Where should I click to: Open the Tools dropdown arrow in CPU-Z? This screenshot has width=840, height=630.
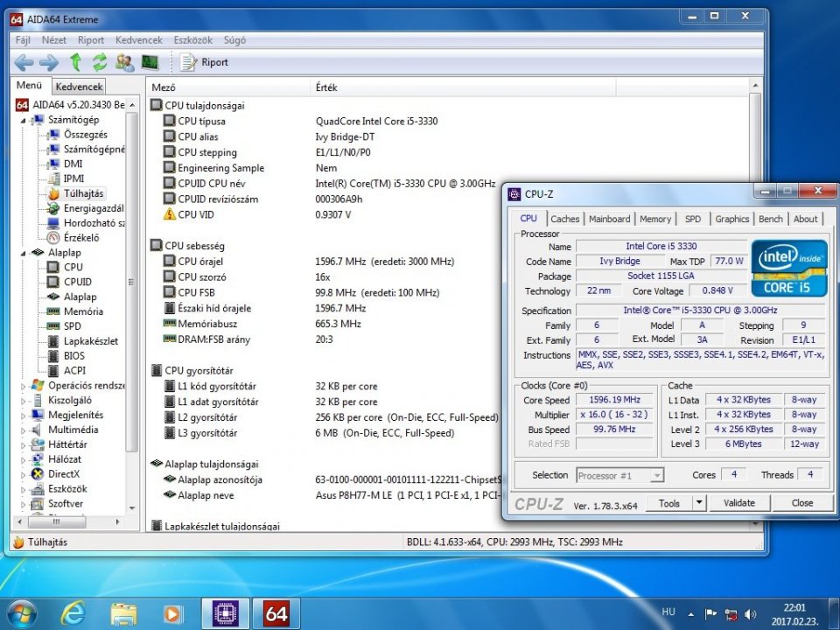[x=698, y=503]
